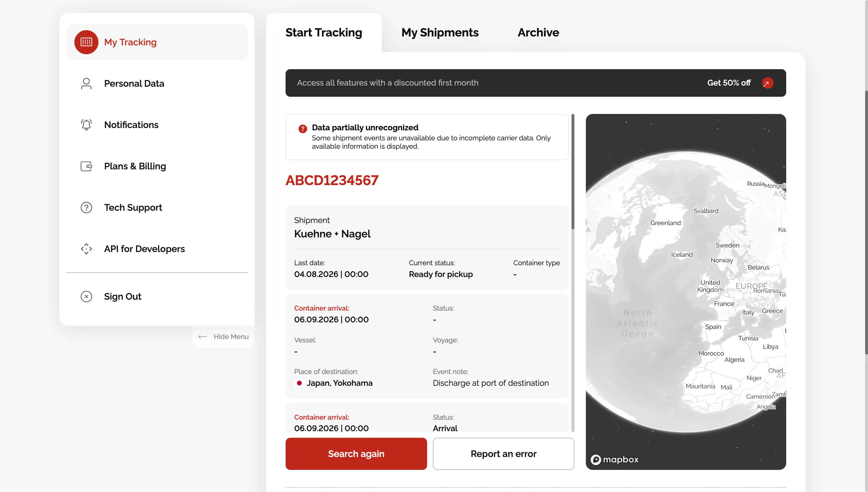868x492 pixels.
Task: Click Greenland on the globe map
Action: tap(665, 223)
